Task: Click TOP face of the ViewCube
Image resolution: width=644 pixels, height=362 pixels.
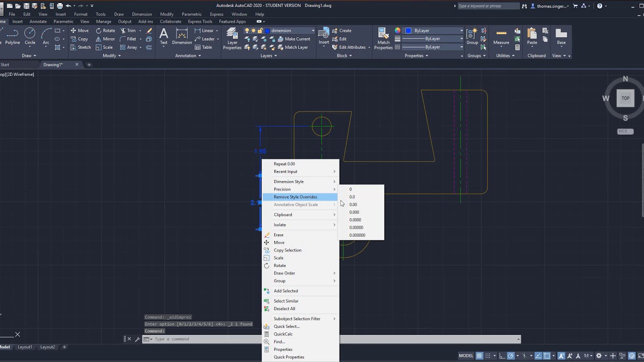Action: point(625,98)
